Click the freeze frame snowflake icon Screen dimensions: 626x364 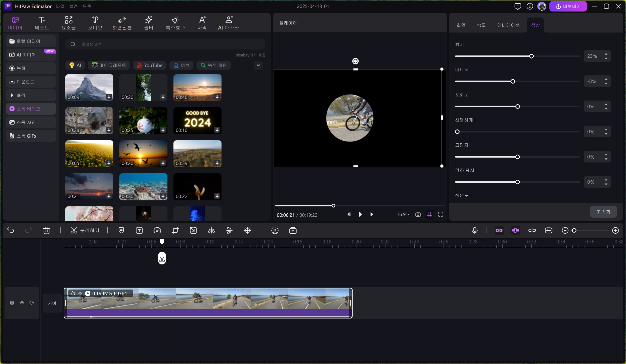[247, 230]
